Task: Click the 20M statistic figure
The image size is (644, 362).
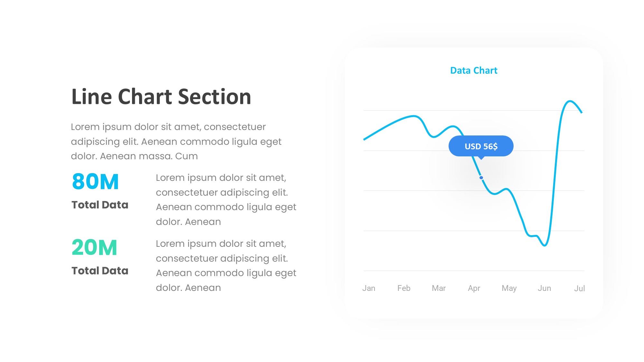Action: point(94,247)
